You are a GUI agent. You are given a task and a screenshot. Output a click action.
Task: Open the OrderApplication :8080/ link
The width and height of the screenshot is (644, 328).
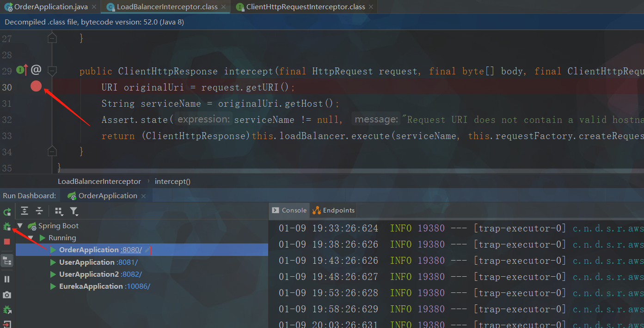[131, 250]
